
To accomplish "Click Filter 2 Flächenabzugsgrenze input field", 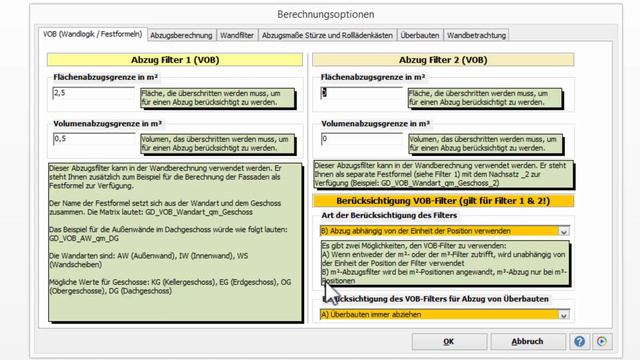I will (x=361, y=93).
